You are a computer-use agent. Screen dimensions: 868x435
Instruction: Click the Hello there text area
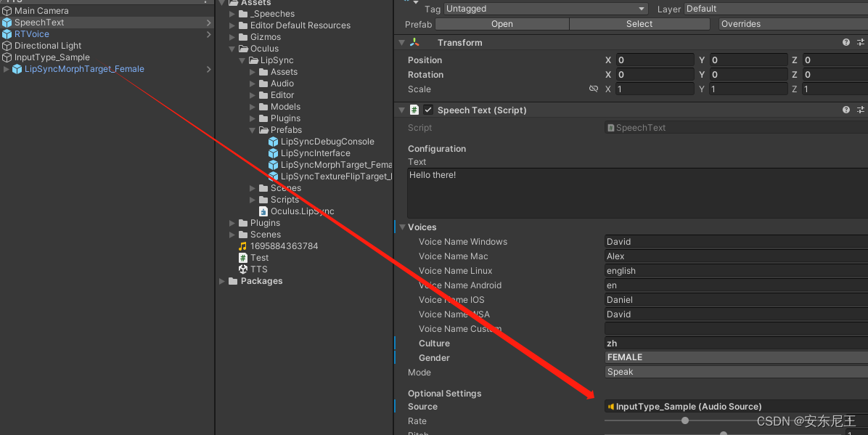(637, 193)
